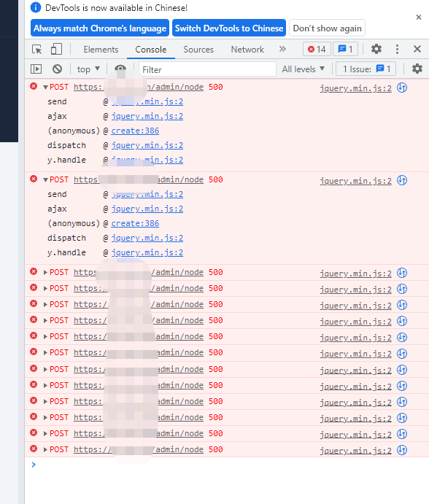Open the three-dot customize DevTools menu
The image size is (429, 504).
[397, 49]
